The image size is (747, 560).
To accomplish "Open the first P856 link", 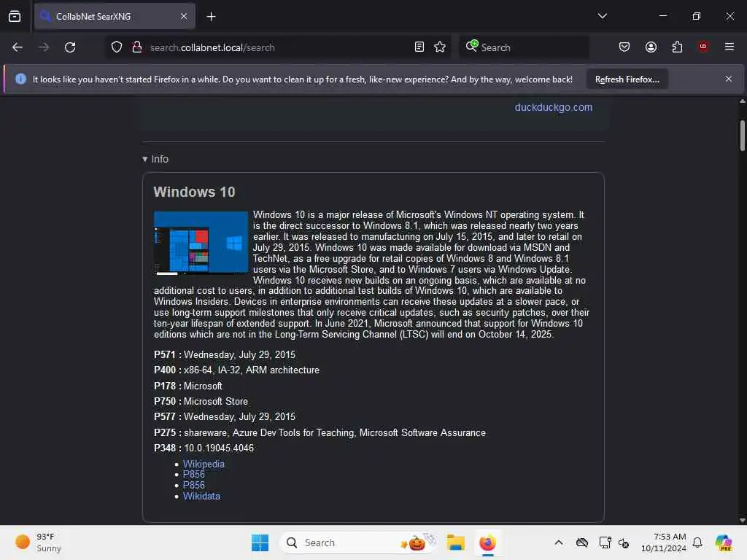I will (193, 474).
